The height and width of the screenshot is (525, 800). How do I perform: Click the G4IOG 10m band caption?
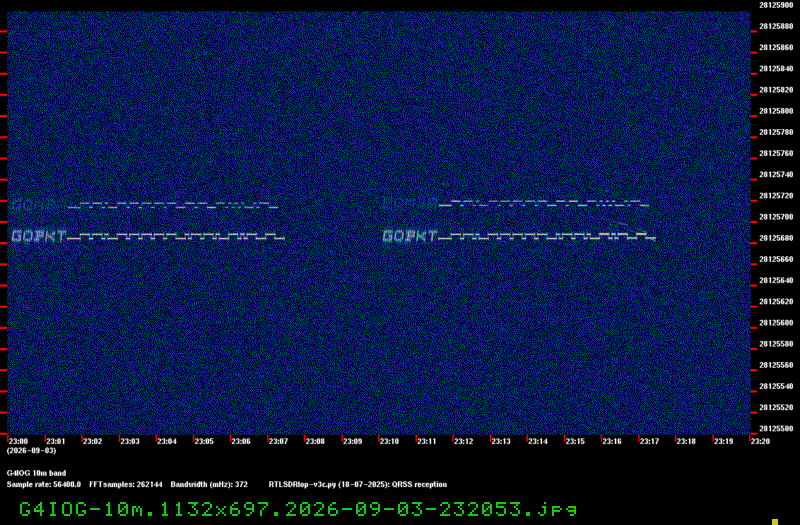click(x=36, y=473)
